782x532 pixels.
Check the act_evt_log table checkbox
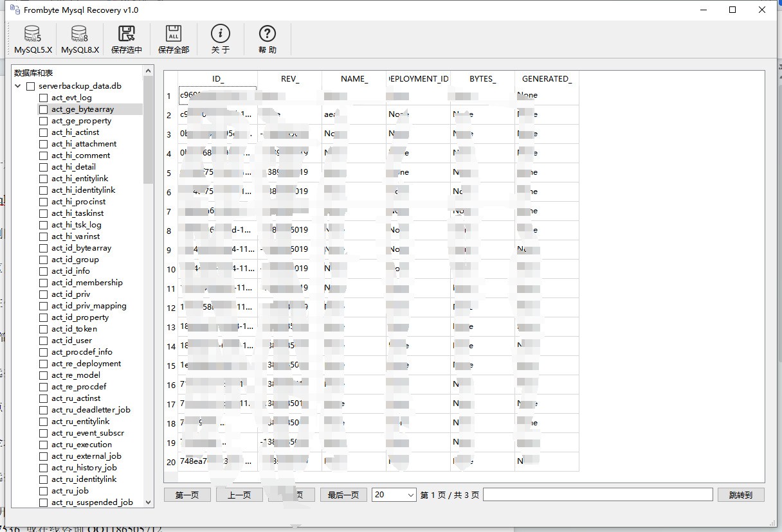click(44, 98)
